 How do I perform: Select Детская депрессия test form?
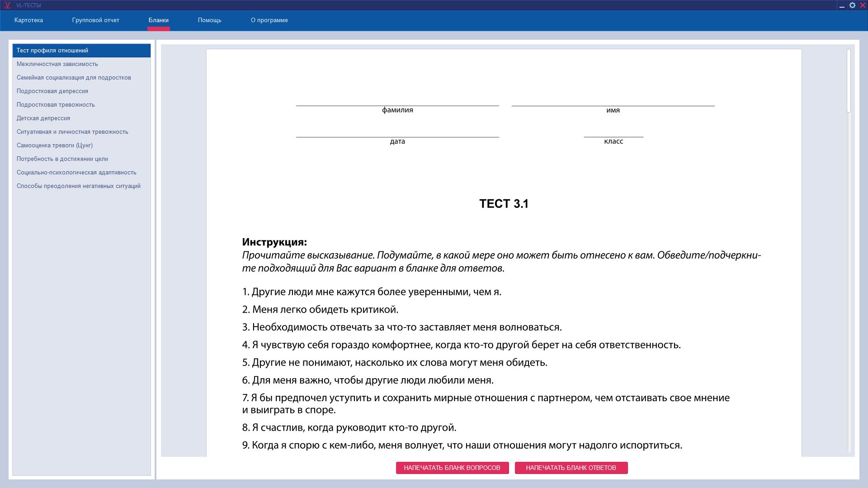[x=43, y=118]
